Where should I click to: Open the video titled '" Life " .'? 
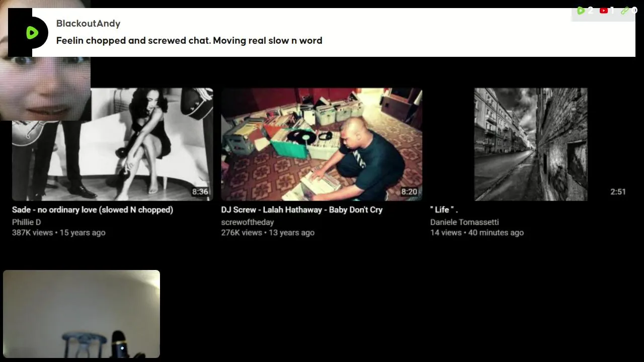[x=444, y=210]
